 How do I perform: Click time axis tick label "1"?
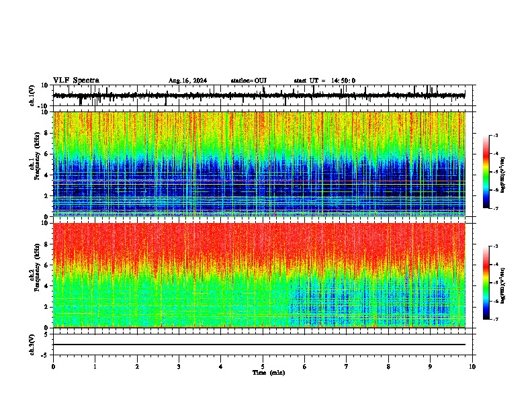tap(95, 367)
